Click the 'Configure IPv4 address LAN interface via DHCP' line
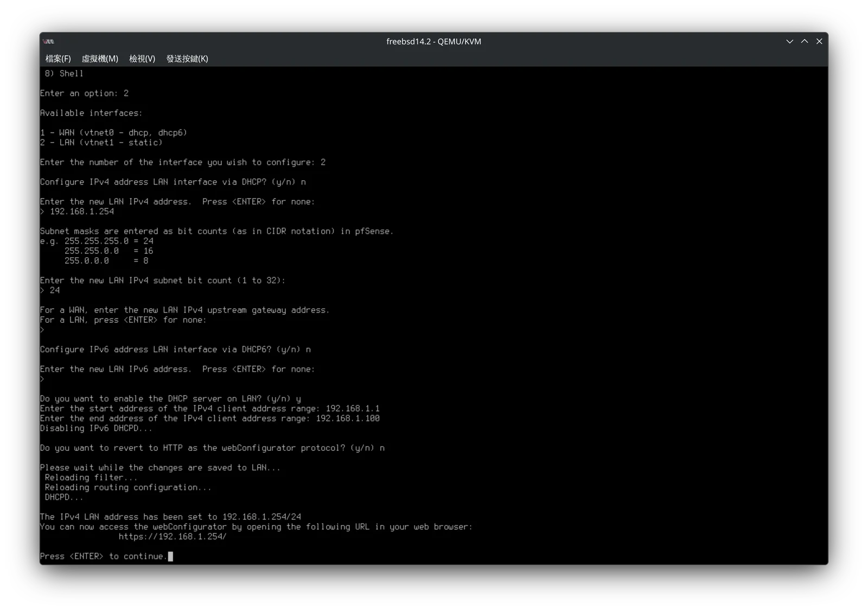This screenshot has width=868, height=612. coord(173,182)
